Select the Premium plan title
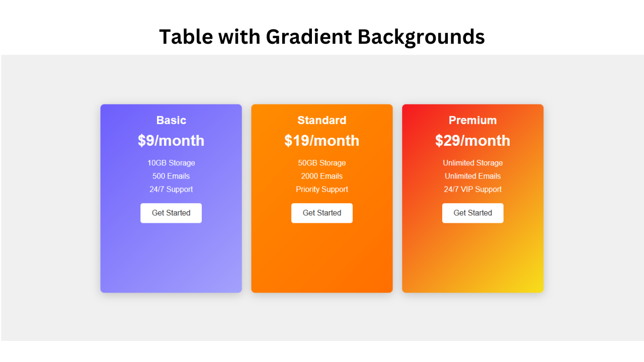Viewport: 644px width, 362px height. [472, 120]
